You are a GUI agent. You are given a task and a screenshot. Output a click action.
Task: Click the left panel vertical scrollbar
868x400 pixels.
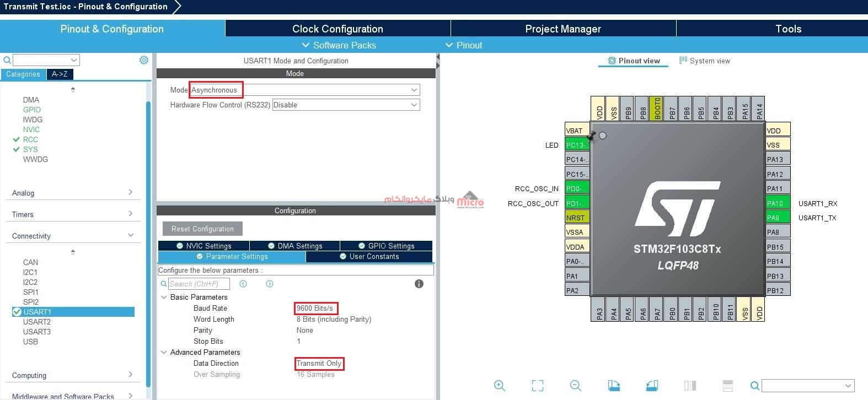(148, 220)
